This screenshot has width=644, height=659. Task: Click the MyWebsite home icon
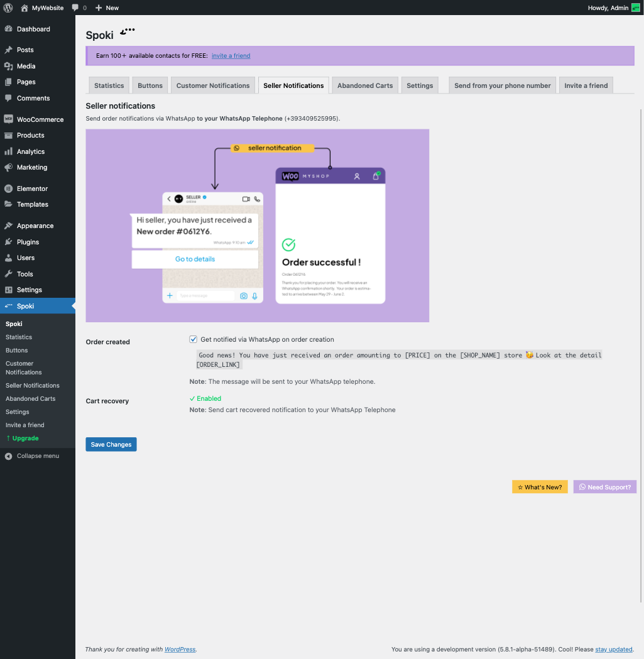coord(25,8)
